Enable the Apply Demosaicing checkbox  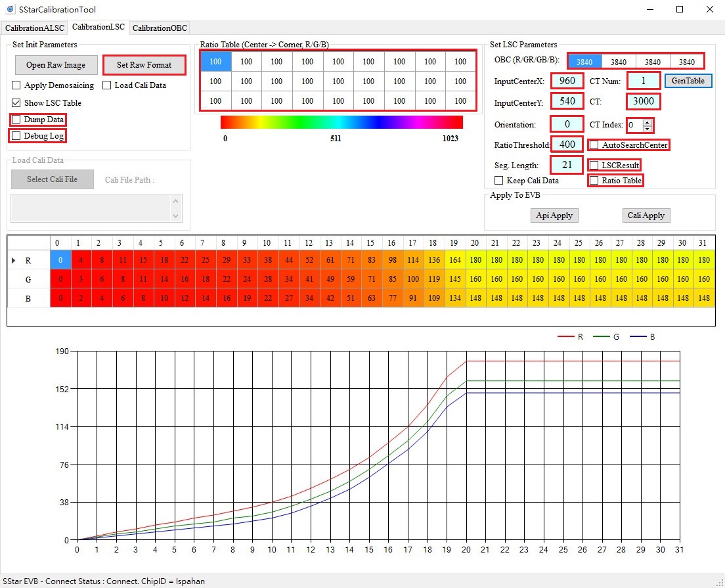(16, 85)
